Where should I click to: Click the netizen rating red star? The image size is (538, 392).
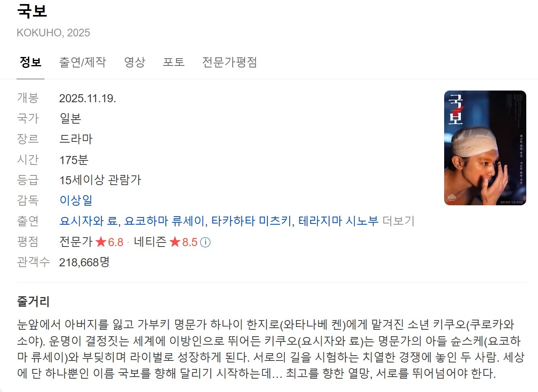(x=175, y=242)
